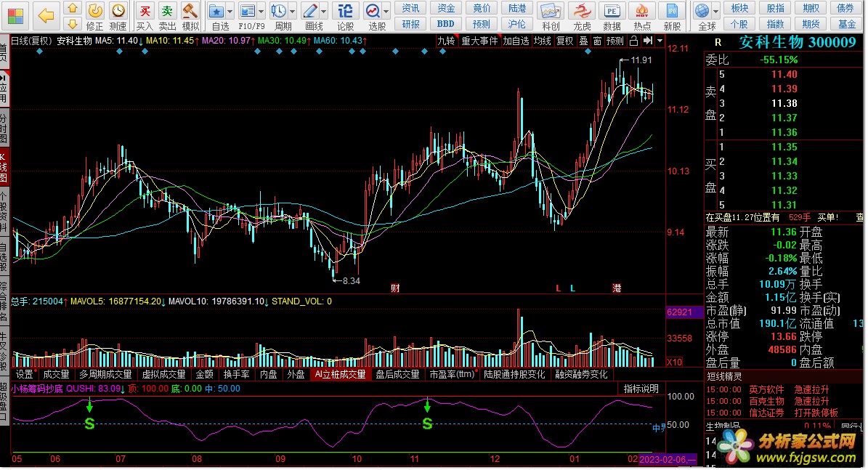Open the 分时图 intraday chart side tab
Image resolution: width=868 pixels, height=470 pixels.
(4, 128)
